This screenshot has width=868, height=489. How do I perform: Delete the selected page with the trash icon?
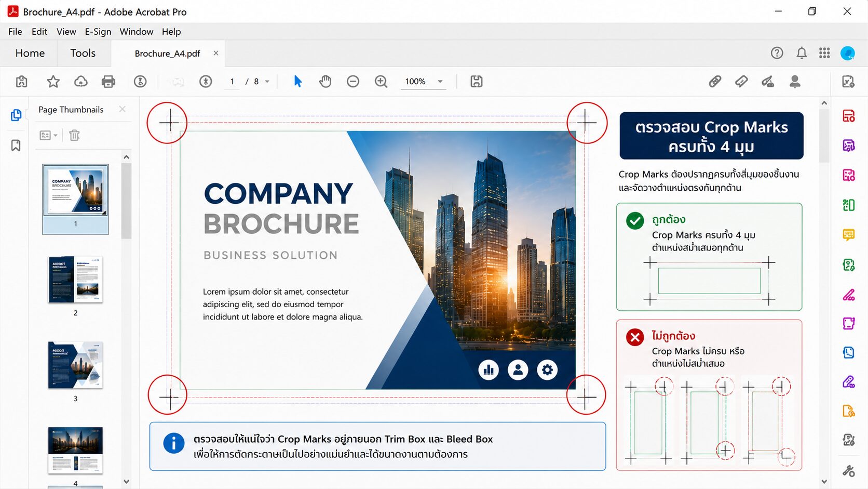[74, 136]
